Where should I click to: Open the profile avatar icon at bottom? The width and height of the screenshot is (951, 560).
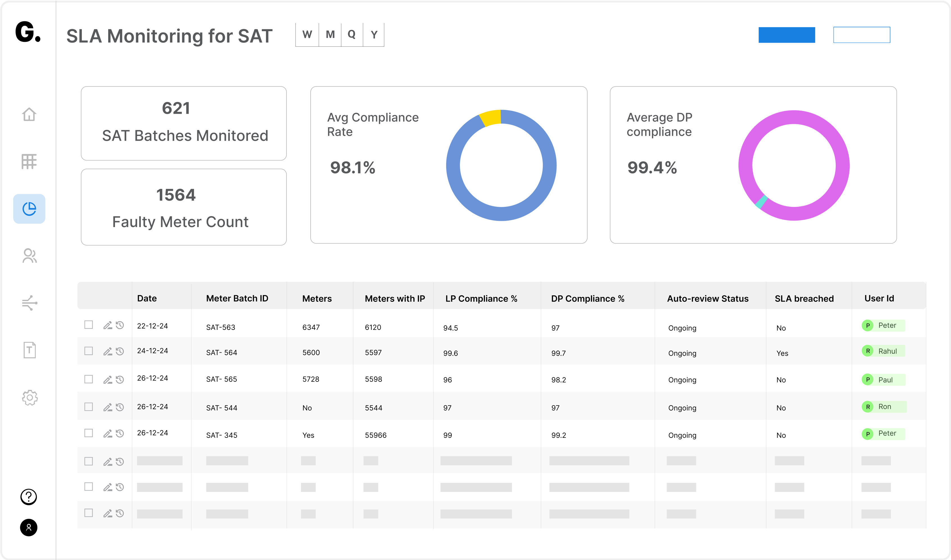click(x=29, y=528)
